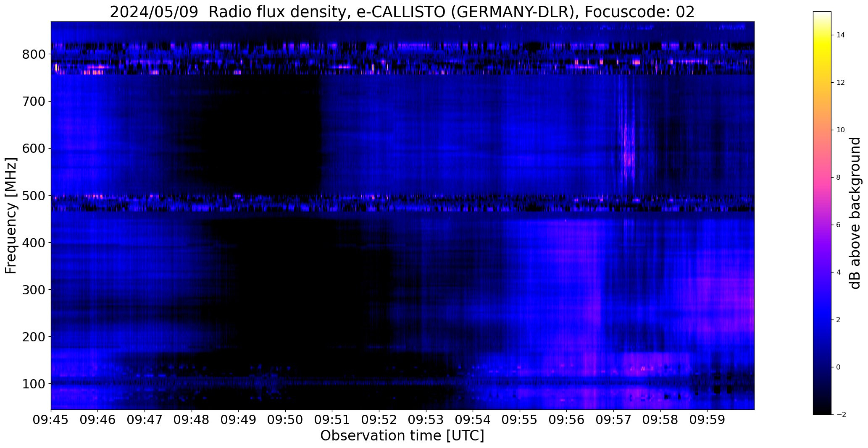Click the 09:49 time tick label
This screenshot has height=448, width=868.
click(239, 420)
